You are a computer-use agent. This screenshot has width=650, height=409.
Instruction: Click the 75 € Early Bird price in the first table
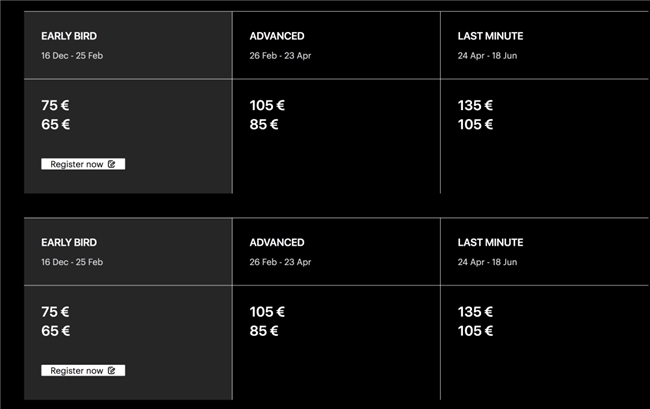(x=56, y=105)
